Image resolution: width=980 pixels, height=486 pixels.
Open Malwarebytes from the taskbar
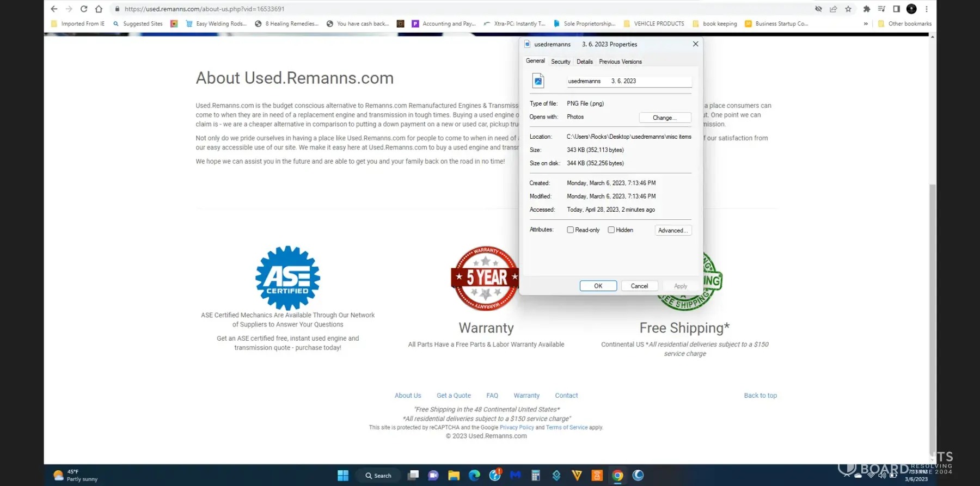515,476
